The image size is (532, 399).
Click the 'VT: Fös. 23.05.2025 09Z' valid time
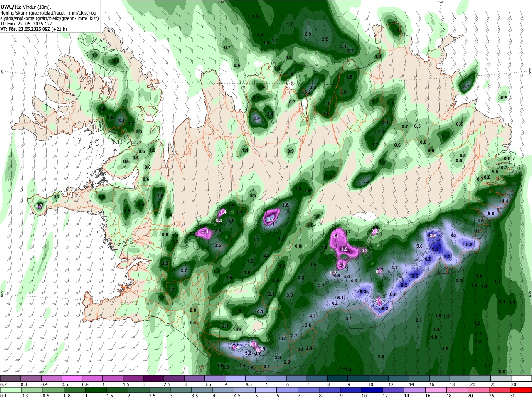click(x=25, y=30)
